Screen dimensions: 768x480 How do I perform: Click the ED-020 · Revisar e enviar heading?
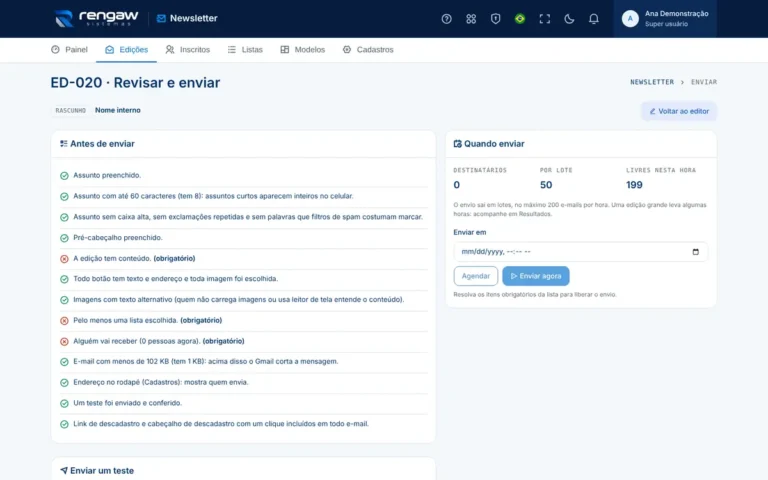[135, 82]
